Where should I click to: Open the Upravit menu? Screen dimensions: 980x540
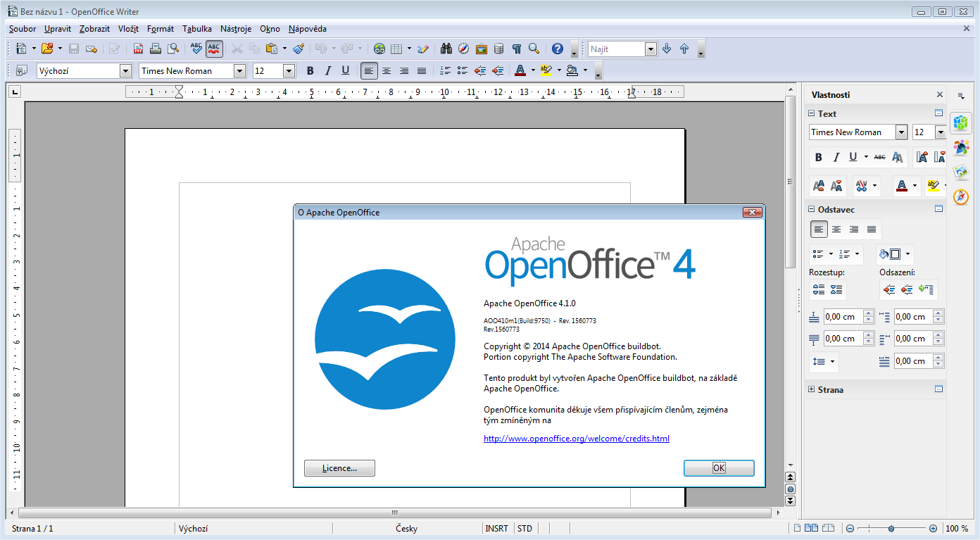[58, 29]
